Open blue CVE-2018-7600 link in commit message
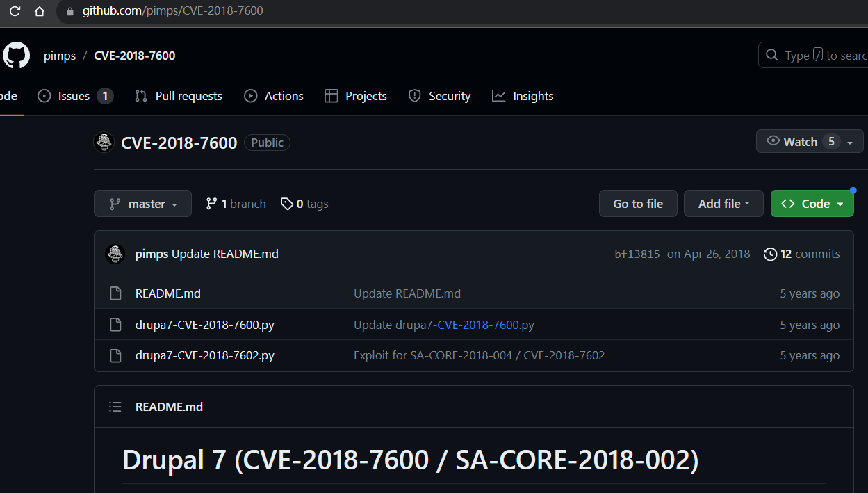868x493 pixels. tap(478, 325)
